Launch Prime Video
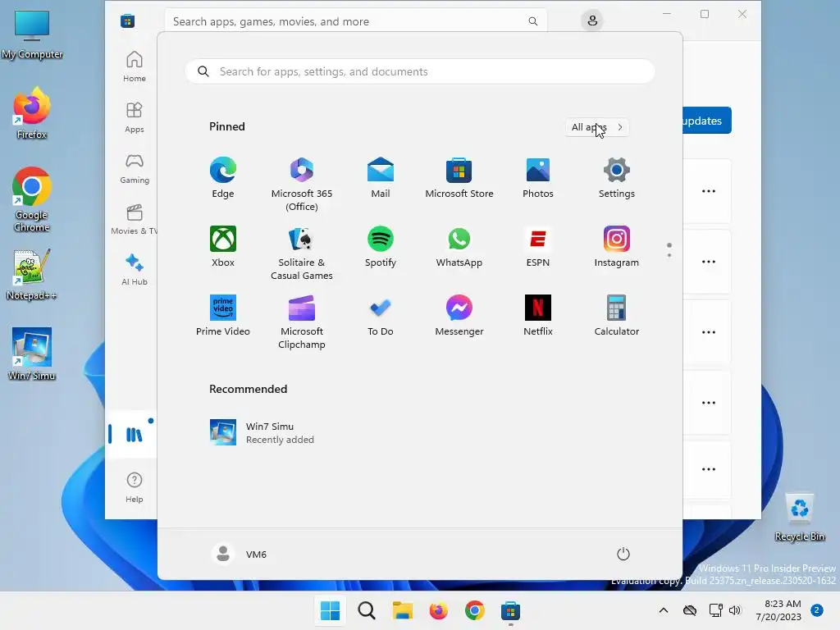 click(223, 316)
